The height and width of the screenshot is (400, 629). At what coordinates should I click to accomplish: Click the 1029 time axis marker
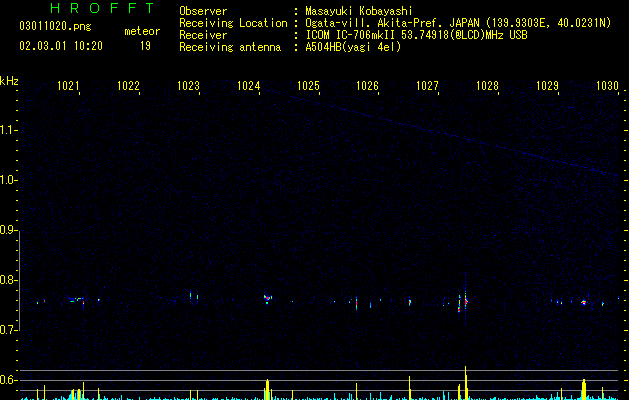click(547, 86)
